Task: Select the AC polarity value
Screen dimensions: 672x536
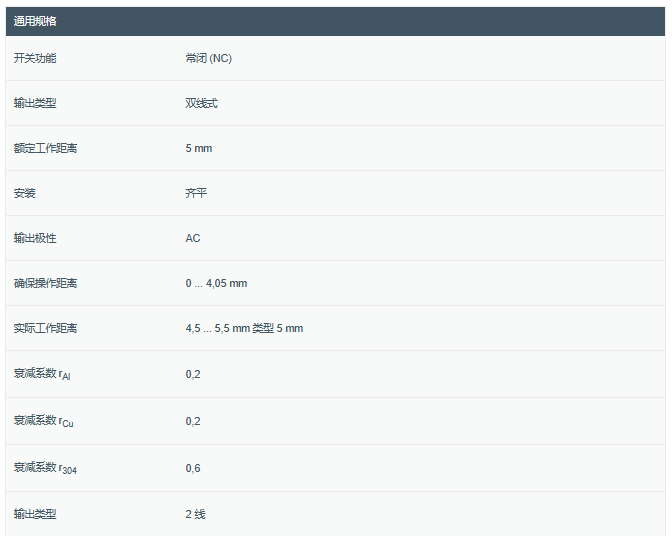Action: [x=193, y=238]
